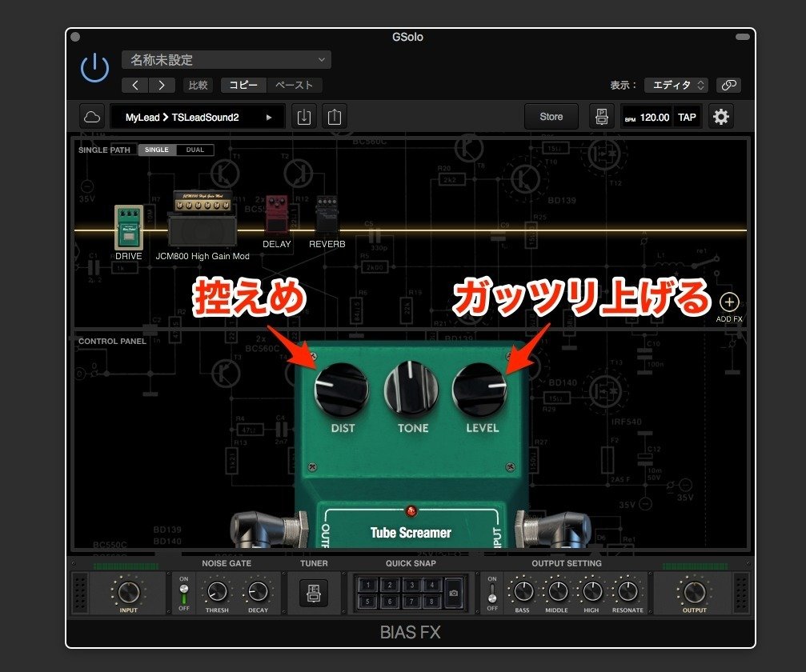
Task: Click the export preset share icon
Action: point(335,117)
